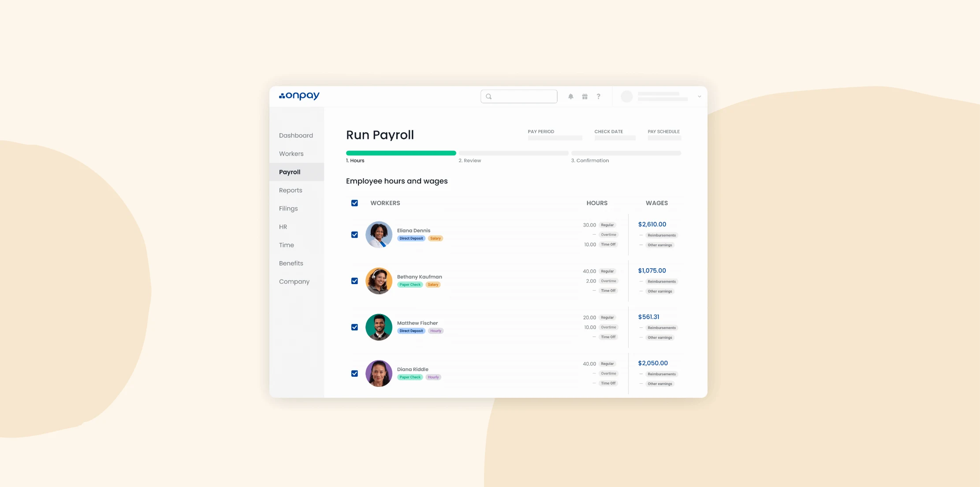The height and width of the screenshot is (487, 980).
Task: Go to the Benefits section
Action: (291, 263)
